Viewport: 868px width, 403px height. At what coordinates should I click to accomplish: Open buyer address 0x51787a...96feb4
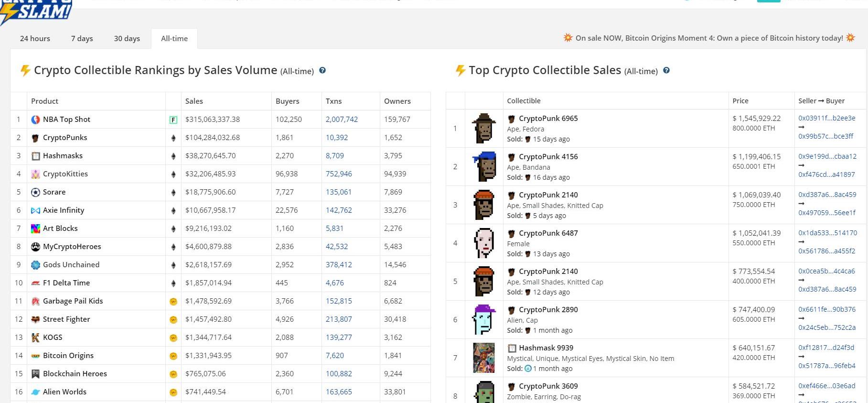(x=827, y=366)
